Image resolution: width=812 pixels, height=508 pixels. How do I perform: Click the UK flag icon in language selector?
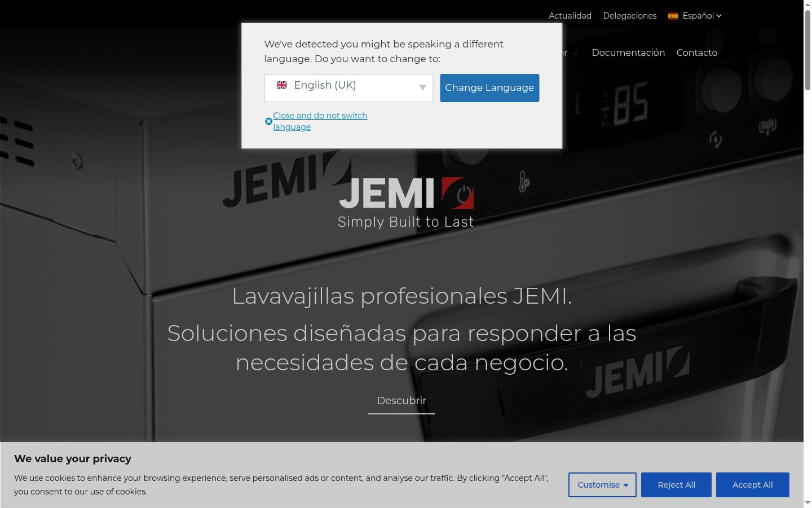tap(282, 85)
